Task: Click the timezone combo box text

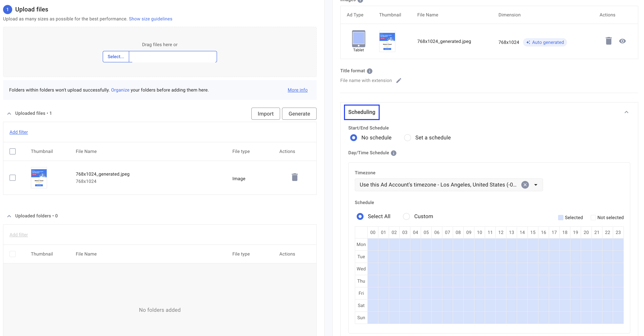Action: click(x=438, y=185)
